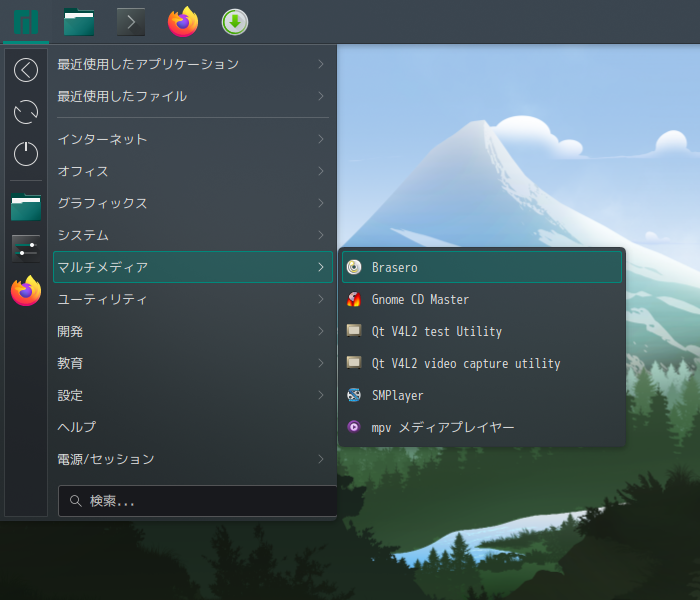
Task: Click the 教育 submenu arrow
Action: pos(321,363)
